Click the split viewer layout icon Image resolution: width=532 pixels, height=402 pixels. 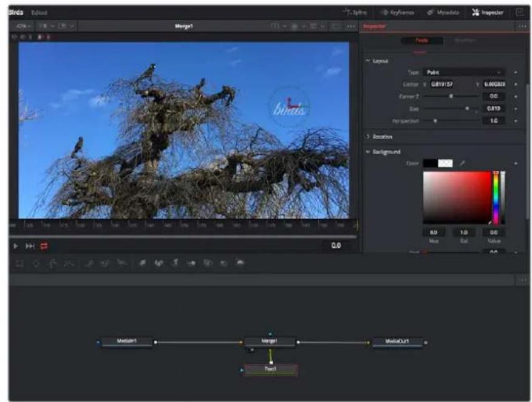click(x=275, y=26)
